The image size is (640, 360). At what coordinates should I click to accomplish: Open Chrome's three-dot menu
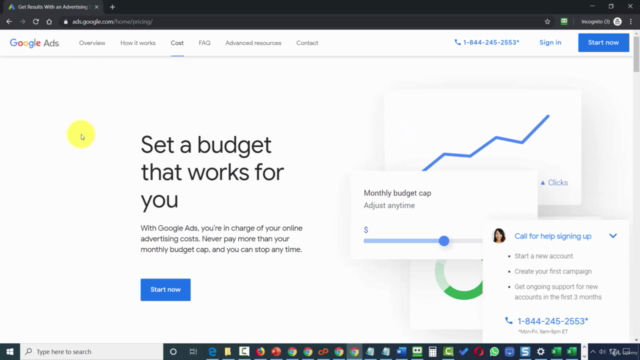point(631,22)
